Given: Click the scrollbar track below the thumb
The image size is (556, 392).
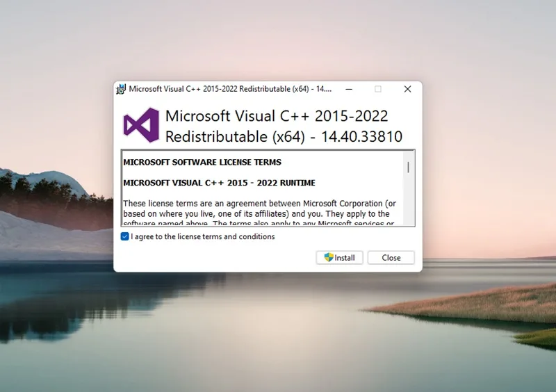Looking at the screenshot, I should [x=409, y=199].
